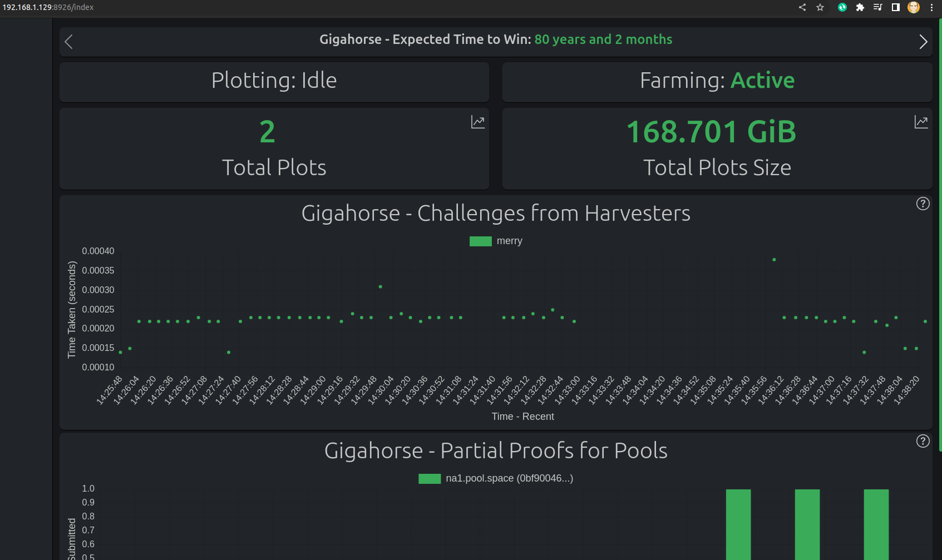
Task: Click the highest outlier data point near 14:36
Action: pyautogui.click(x=774, y=260)
